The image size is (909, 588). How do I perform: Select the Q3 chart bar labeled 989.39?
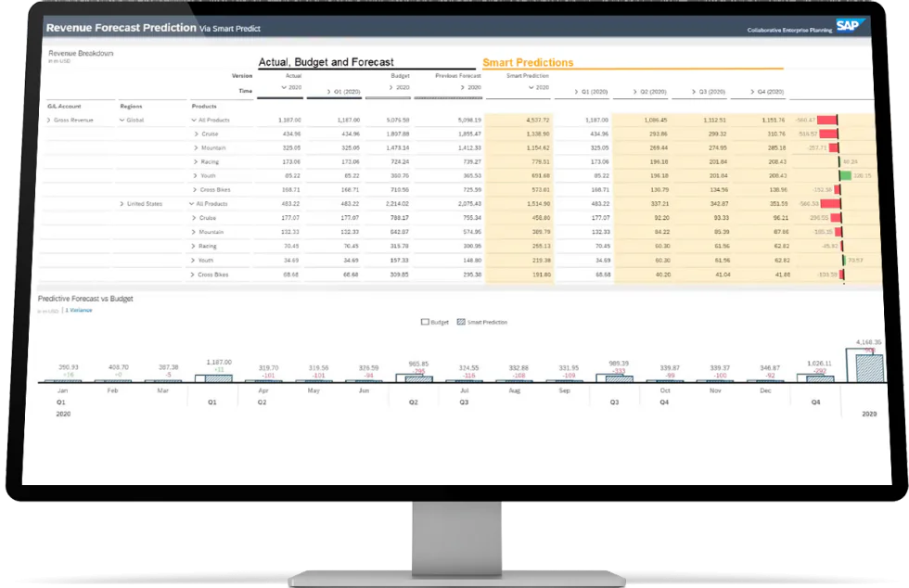pyautogui.click(x=614, y=378)
